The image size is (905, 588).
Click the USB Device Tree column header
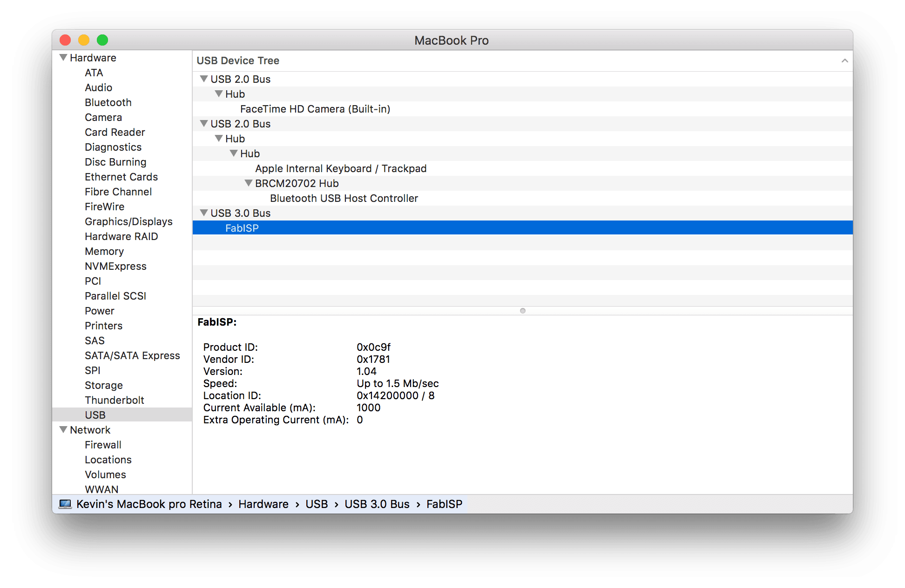[522, 61]
